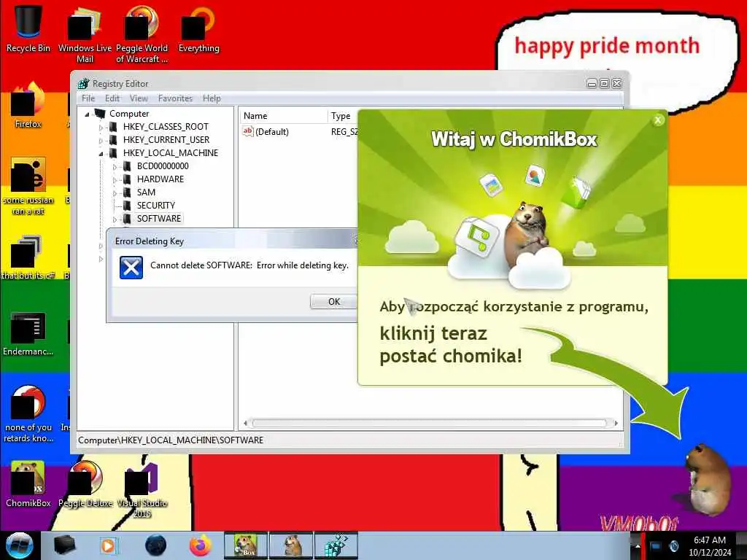747x560 pixels.
Task: Select the HARDWARE key
Action: click(x=160, y=179)
